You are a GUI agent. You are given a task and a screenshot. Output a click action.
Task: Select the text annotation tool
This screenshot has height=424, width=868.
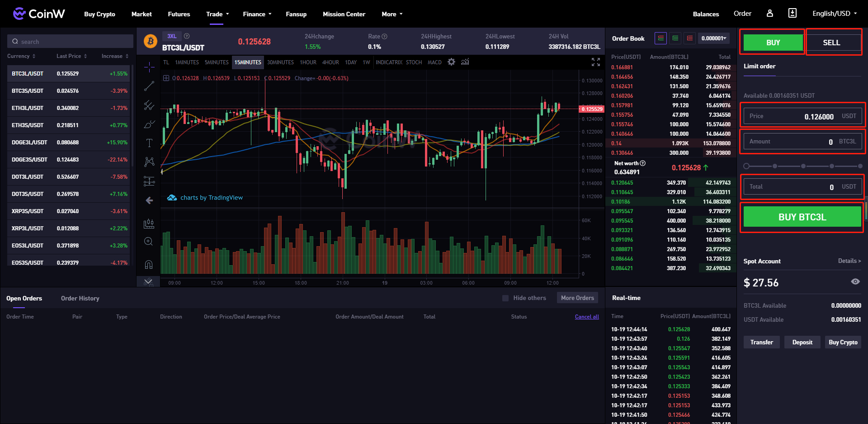pos(149,143)
